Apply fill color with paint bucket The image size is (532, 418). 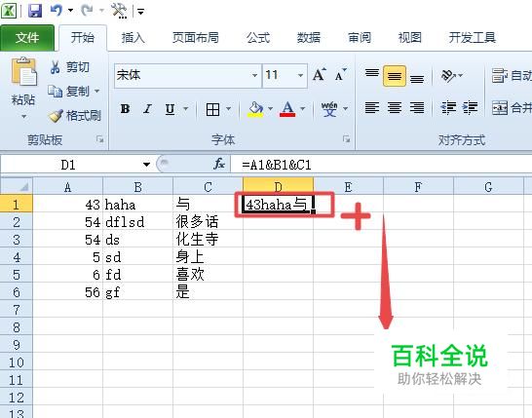(x=256, y=109)
